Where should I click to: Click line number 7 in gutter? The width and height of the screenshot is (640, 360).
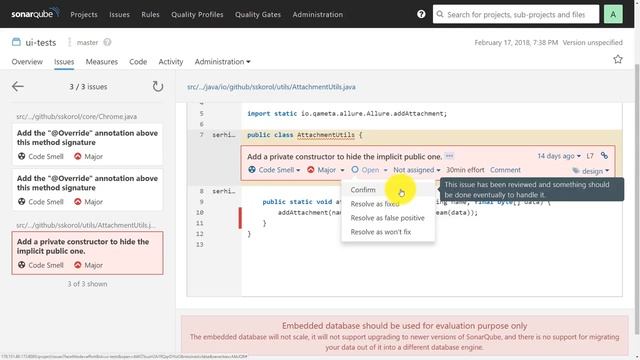coord(201,135)
